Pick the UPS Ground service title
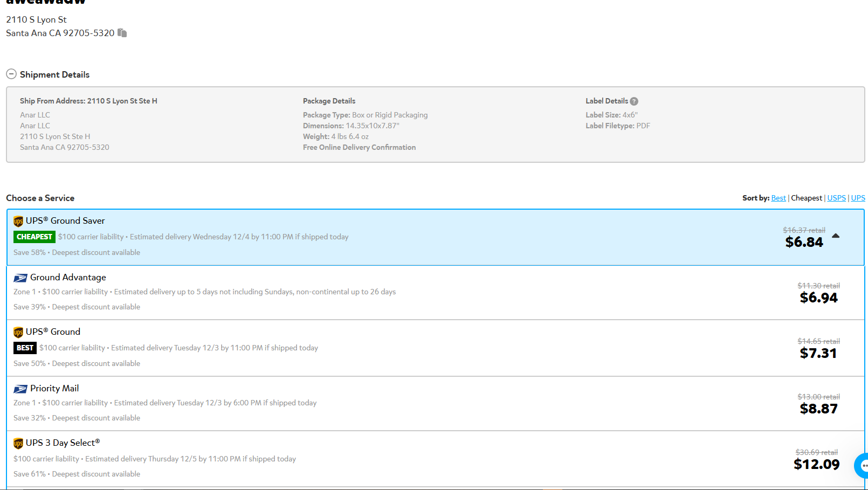Image resolution: width=868 pixels, height=490 pixels. [53, 332]
